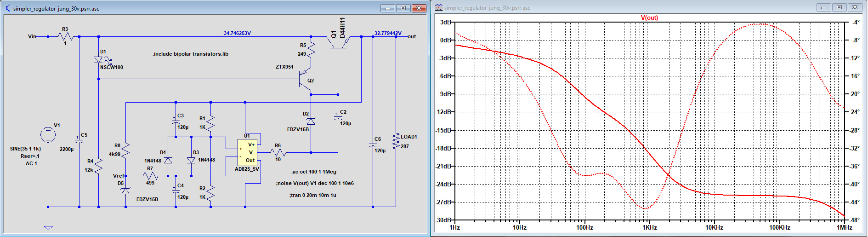Click the LOAD1 287 resistor symbol

396,141
